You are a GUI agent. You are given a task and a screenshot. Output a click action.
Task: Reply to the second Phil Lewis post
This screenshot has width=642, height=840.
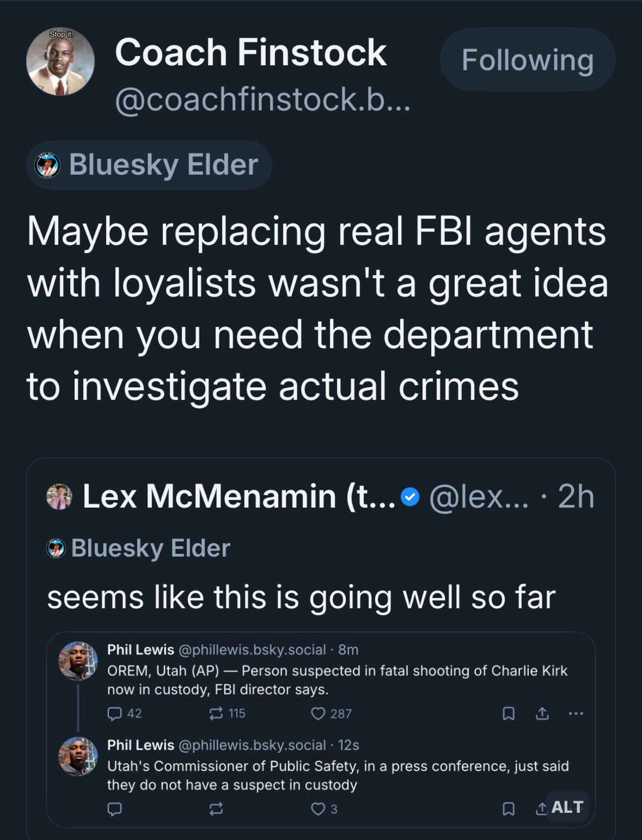pyautogui.click(x=114, y=809)
